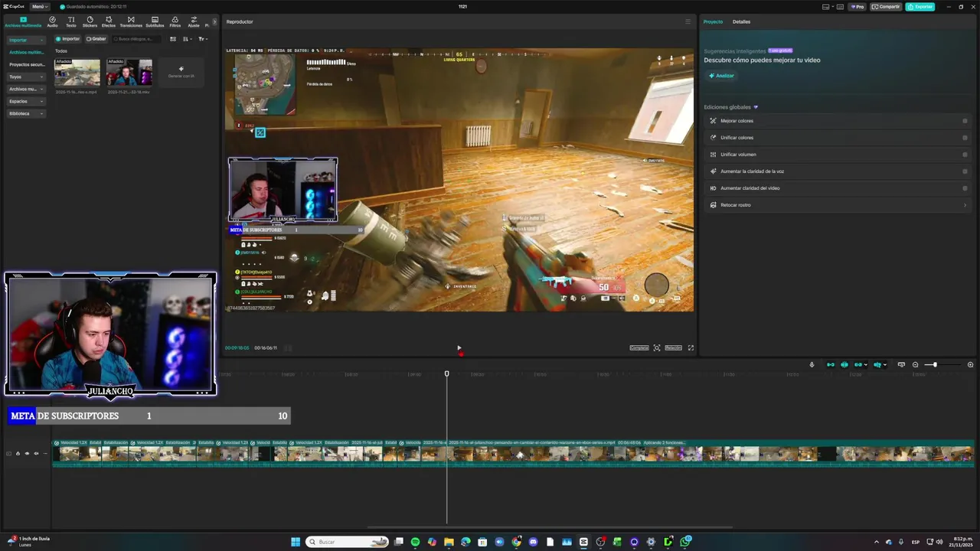Zoom out the timeline

coord(915,364)
